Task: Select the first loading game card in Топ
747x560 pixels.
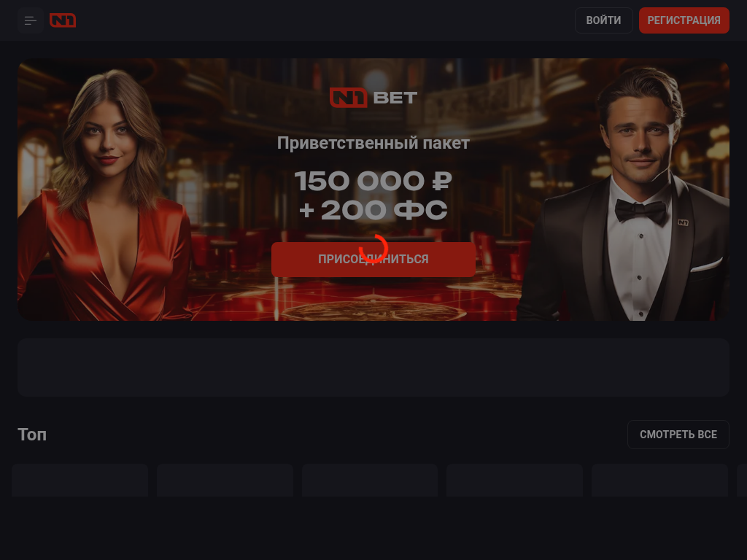Action: coord(80,480)
